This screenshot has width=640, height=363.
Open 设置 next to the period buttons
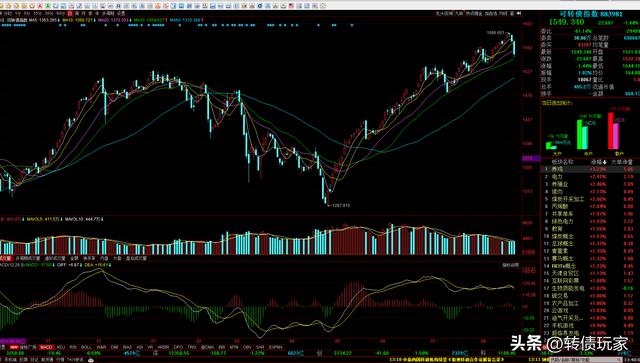pos(121,13)
